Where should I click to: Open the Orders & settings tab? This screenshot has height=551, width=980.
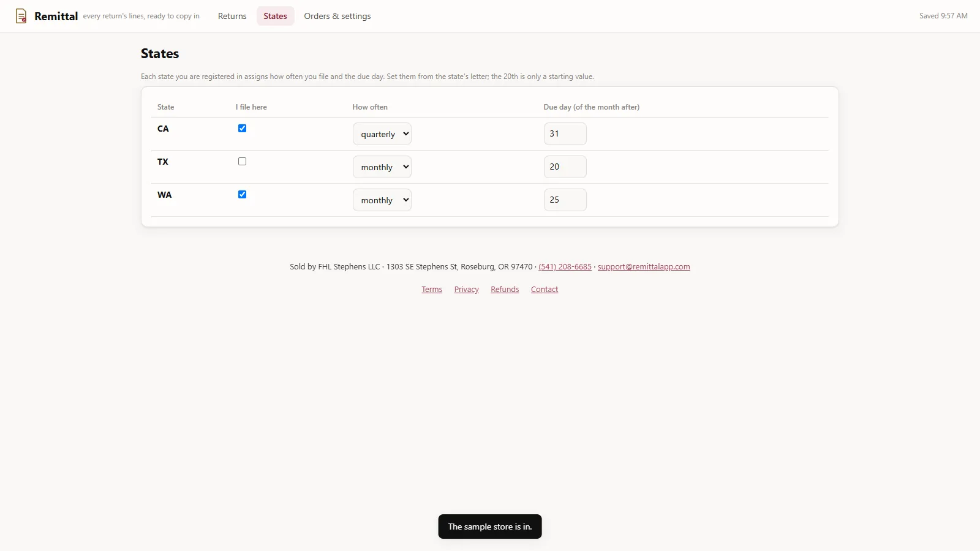tap(337, 16)
